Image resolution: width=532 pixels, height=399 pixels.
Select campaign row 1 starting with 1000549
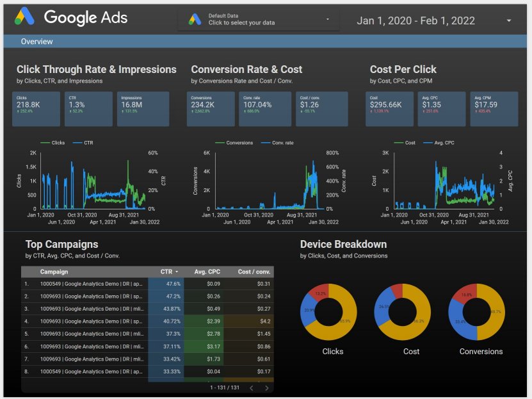coord(147,284)
